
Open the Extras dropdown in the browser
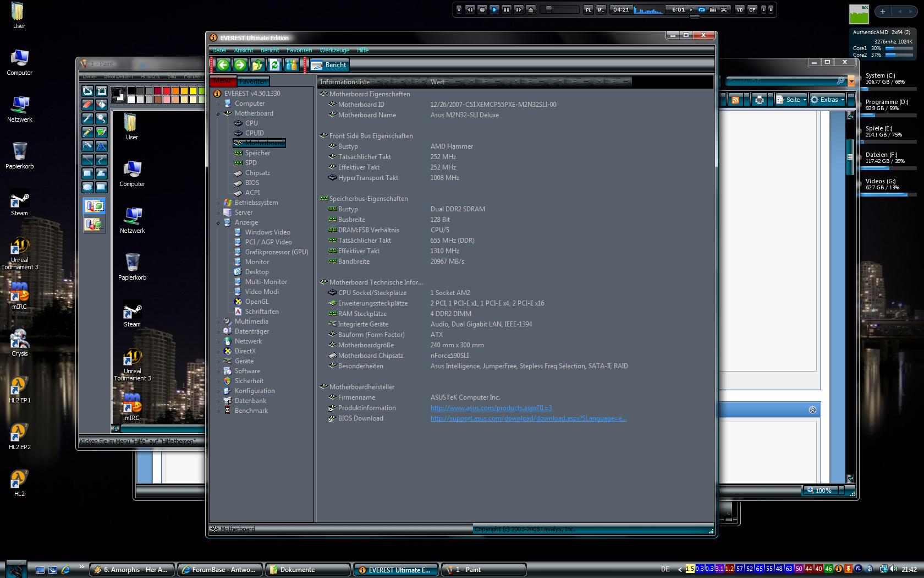[827, 100]
